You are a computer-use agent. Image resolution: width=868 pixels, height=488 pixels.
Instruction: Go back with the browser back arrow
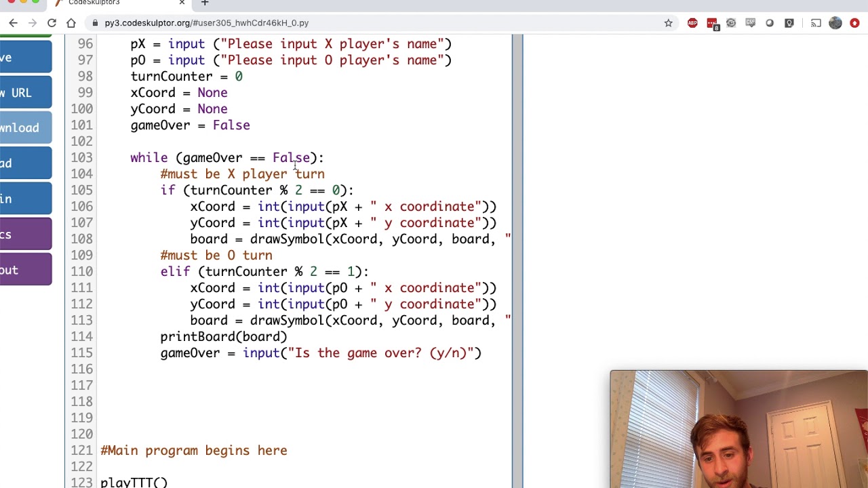coord(13,23)
